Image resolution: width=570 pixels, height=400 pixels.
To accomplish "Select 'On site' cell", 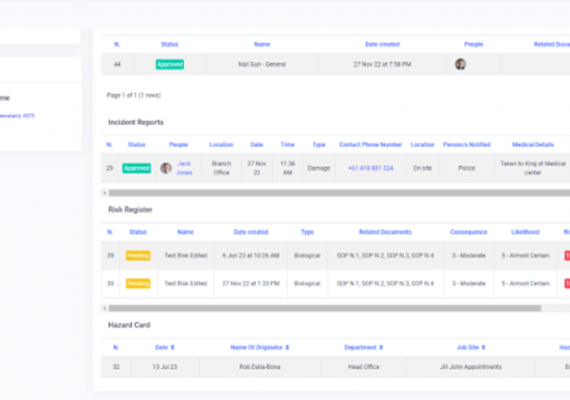I will click(422, 168).
